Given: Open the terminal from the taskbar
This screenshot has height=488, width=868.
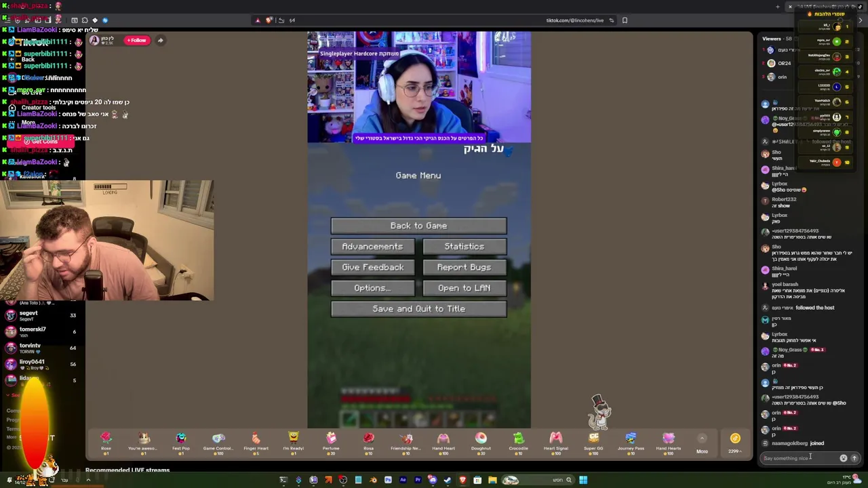Looking at the screenshot, I should coord(283,480).
